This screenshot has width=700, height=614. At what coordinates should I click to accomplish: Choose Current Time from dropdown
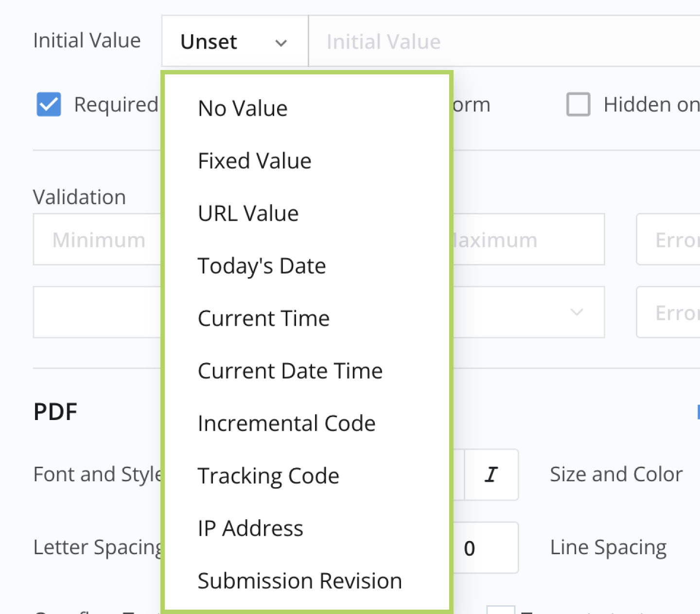[x=263, y=318]
